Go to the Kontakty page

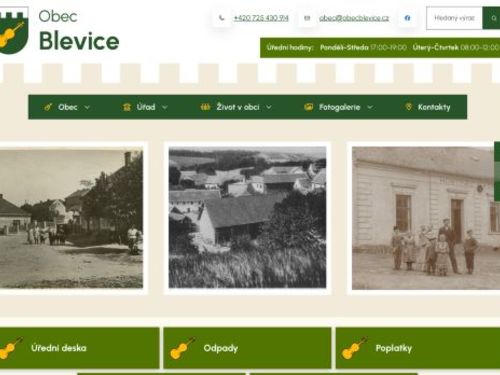(x=434, y=107)
